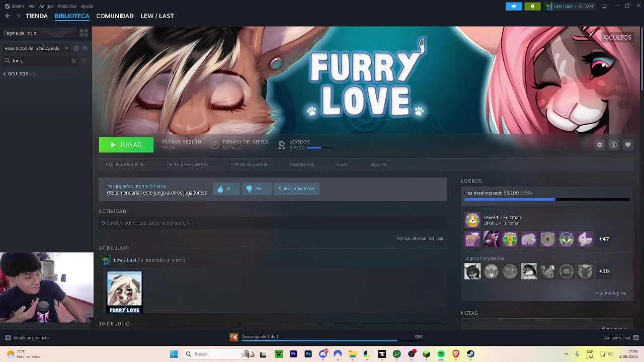The image size is (644, 362).
Task: Toggle show ready-to-play games icon
Action: [x=85, y=48]
